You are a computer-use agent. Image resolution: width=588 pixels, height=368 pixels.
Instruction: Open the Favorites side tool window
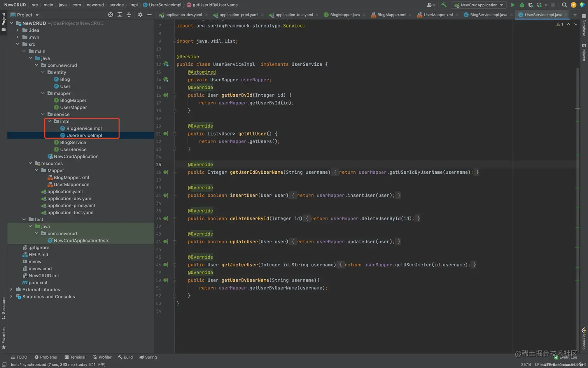(x=3, y=338)
